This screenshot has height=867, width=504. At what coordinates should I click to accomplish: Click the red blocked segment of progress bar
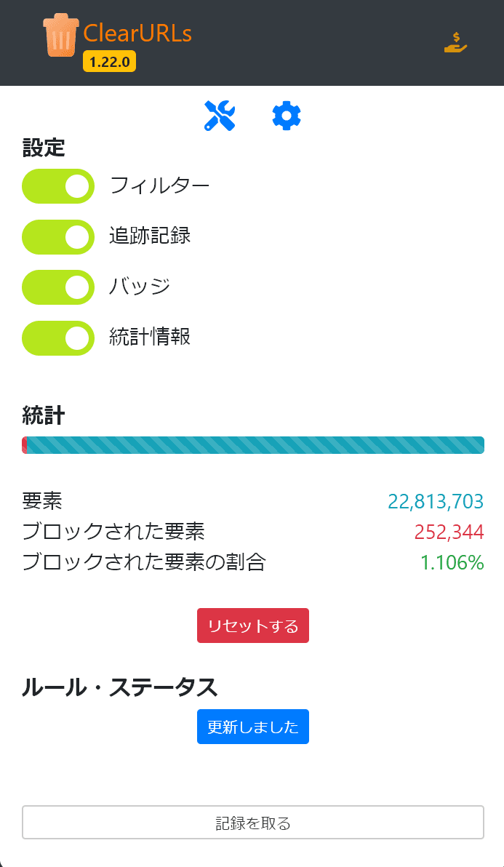pyautogui.click(x=24, y=445)
